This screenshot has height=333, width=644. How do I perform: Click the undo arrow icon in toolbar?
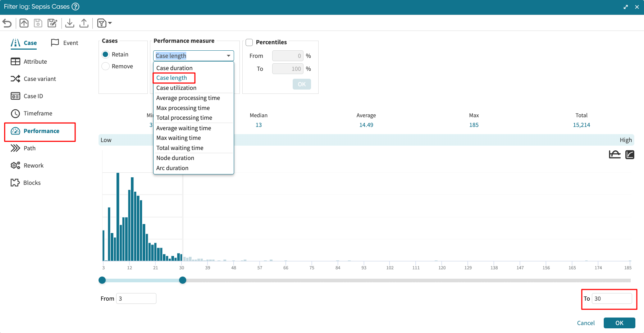[7, 23]
